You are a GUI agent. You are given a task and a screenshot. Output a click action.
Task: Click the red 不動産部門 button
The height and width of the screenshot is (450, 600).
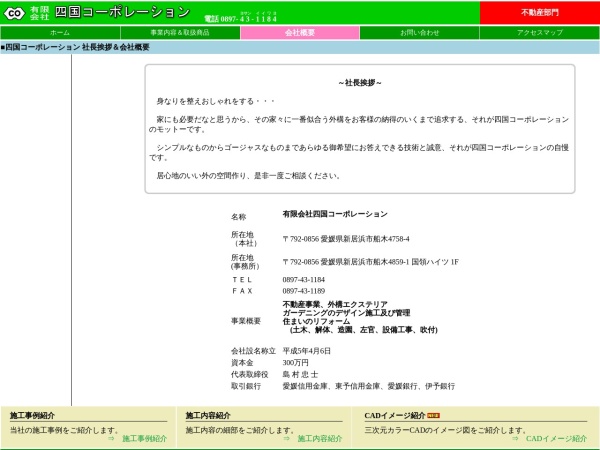coord(540,13)
